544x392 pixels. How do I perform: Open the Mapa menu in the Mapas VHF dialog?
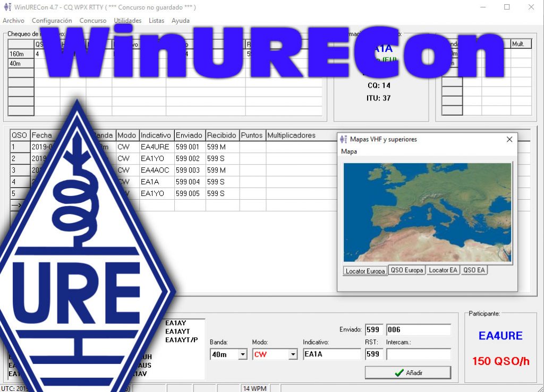[348, 151]
